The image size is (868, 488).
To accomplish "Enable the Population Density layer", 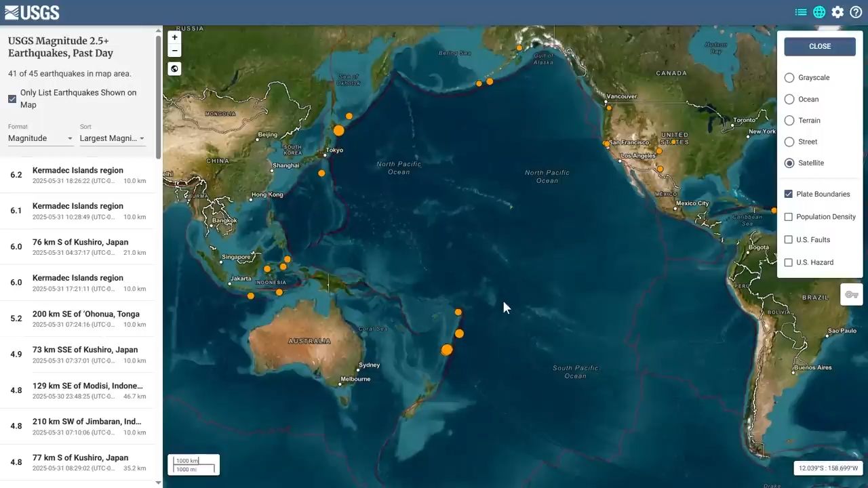I will pos(789,217).
